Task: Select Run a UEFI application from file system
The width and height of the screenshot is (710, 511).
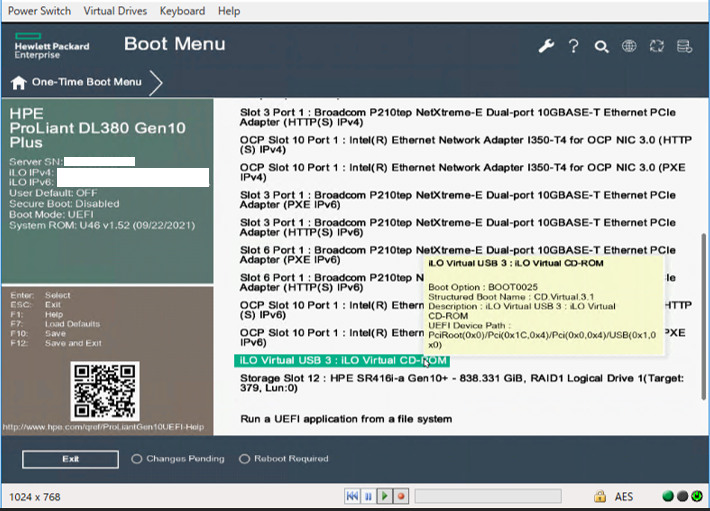Action: (x=346, y=419)
